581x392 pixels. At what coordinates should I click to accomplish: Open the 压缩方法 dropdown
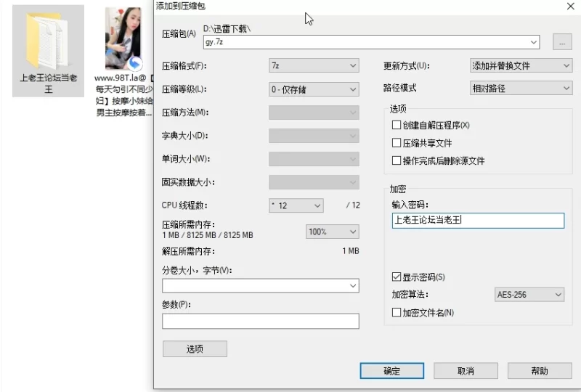pos(314,113)
